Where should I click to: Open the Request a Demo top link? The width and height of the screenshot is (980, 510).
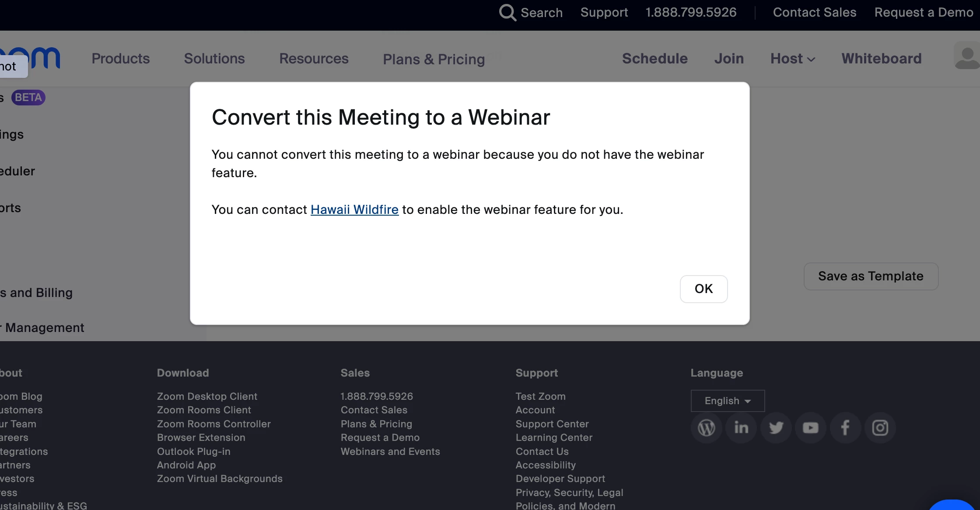point(924,12)
